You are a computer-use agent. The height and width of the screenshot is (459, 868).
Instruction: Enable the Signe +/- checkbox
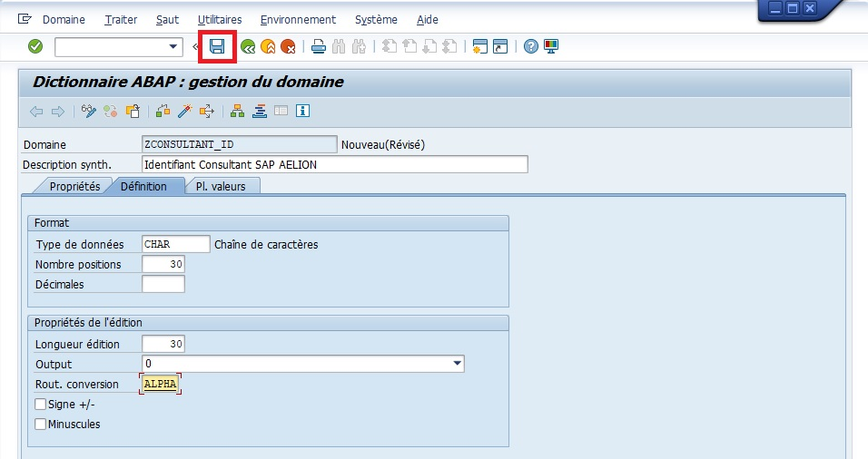click(40, 405)
